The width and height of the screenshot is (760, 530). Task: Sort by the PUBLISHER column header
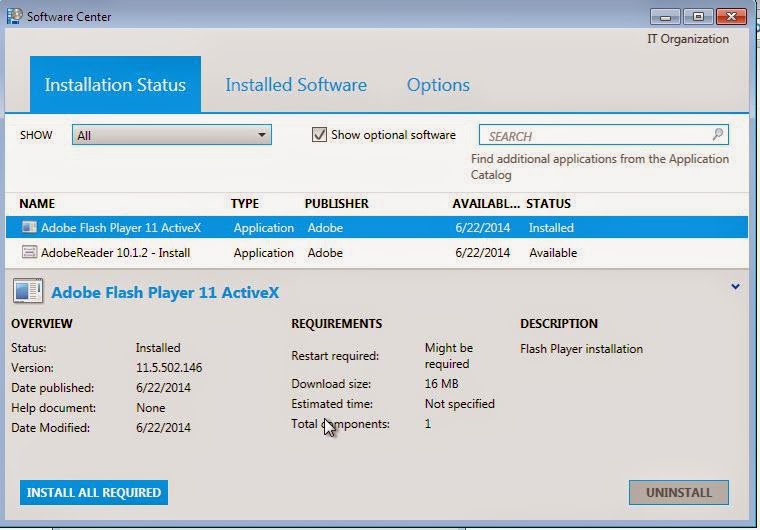tap(336, 204)
